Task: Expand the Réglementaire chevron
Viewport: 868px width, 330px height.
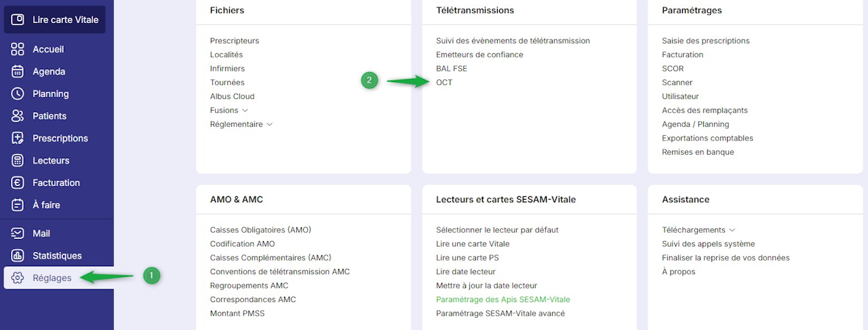Action: click(x=269, y=124)
